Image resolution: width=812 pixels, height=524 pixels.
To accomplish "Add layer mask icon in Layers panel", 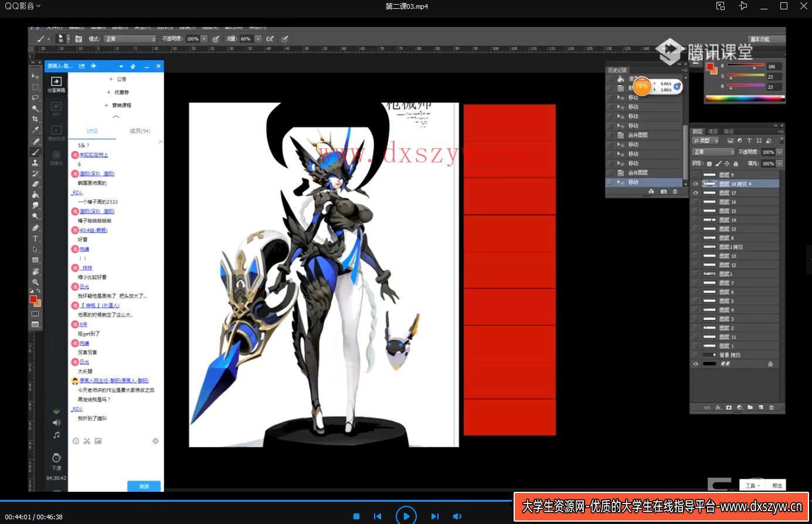I will point(729,407).
